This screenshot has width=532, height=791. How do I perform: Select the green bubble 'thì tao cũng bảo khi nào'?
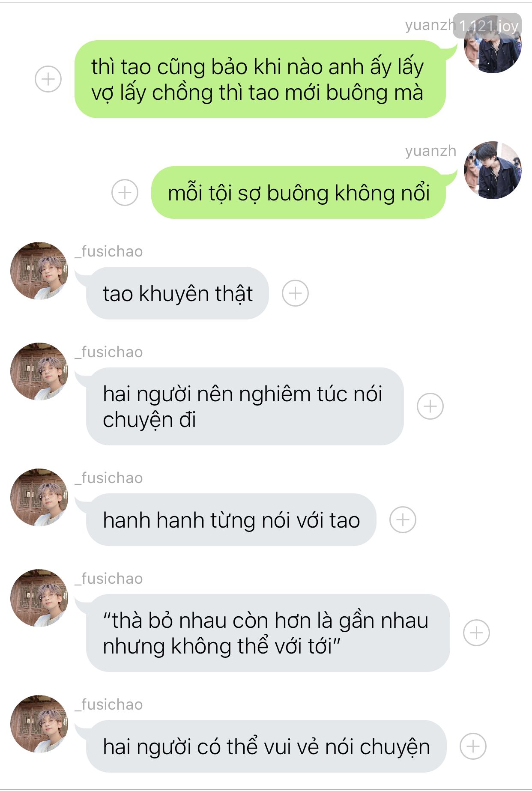[x=260, y=79]
